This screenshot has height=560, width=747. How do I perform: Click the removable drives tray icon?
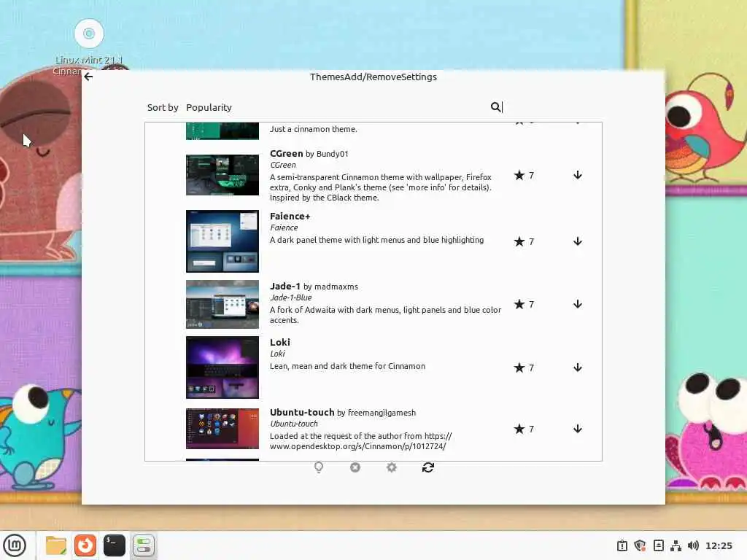[x=659, y=545]
